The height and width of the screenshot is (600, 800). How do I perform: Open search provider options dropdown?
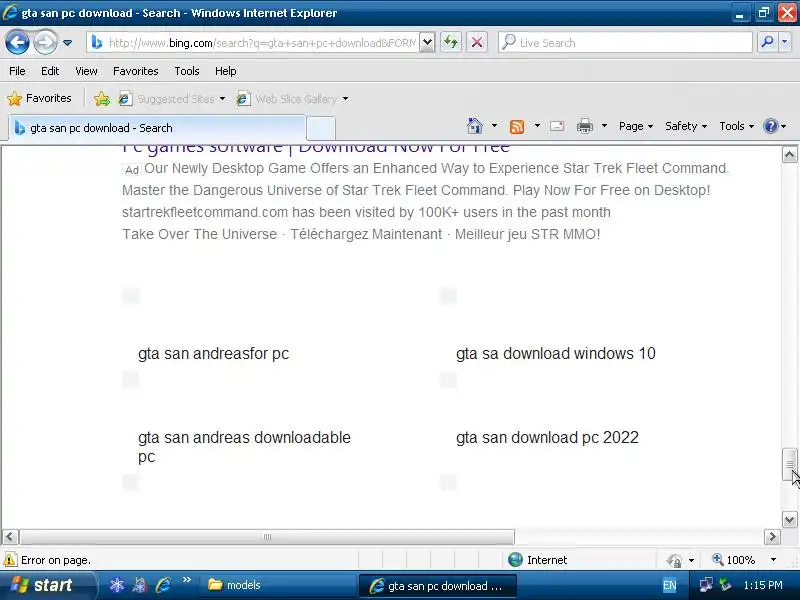coord(785,42)
